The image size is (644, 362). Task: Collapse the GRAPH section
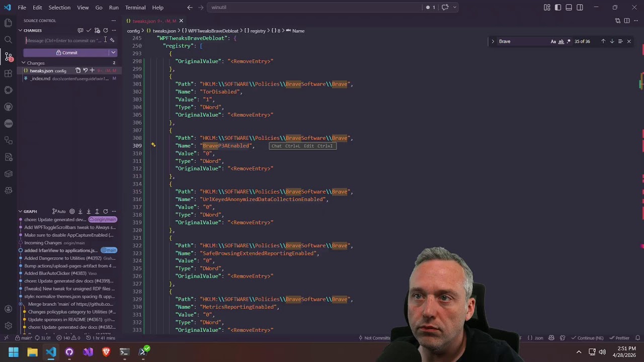coord(20,212)
